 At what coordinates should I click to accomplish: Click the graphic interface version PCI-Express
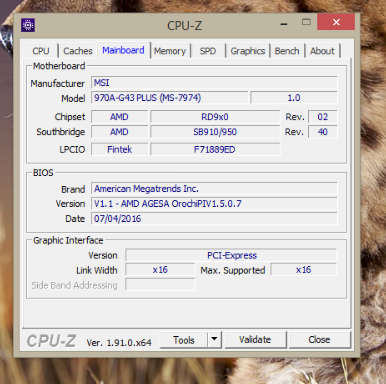click(x=231, y=255)
